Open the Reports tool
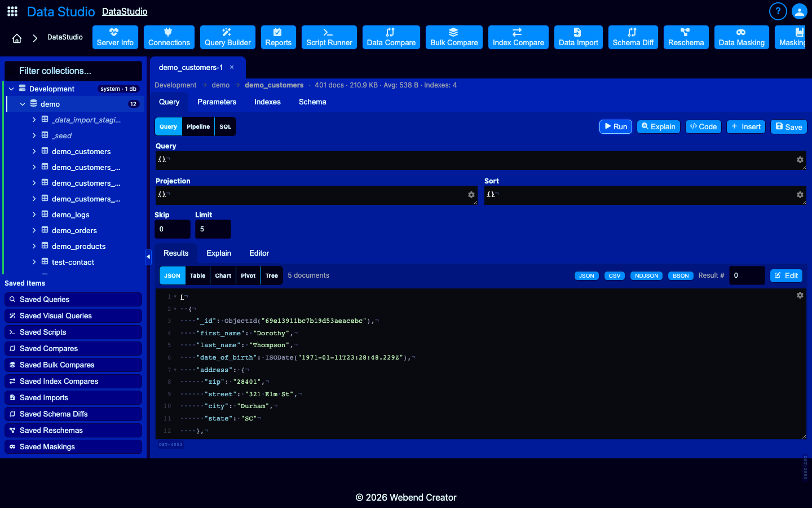812x508 pixels. point(279,37)
